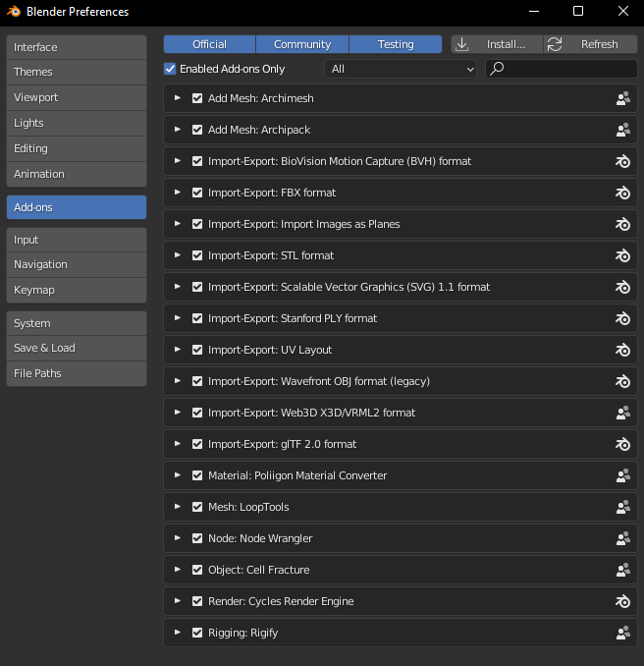Click the community icon on the LoopTools row
Screen dimensions: 644x666
coord(622,507)
